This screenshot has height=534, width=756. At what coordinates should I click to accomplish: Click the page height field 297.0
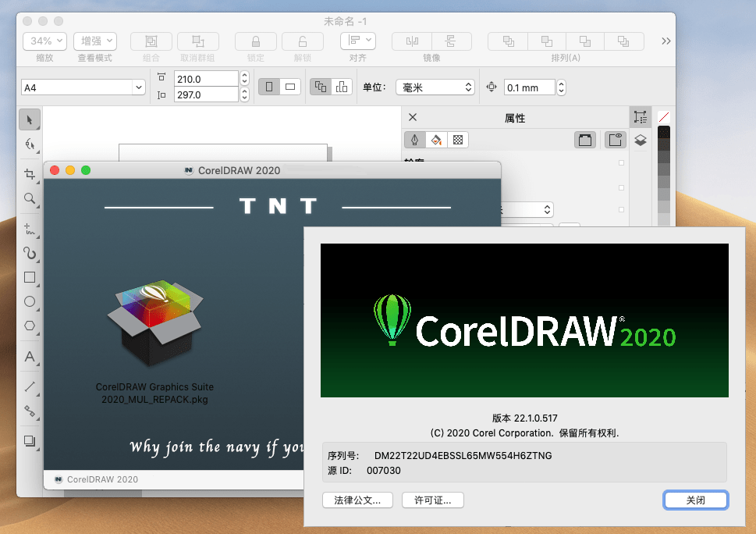point(206,94)
